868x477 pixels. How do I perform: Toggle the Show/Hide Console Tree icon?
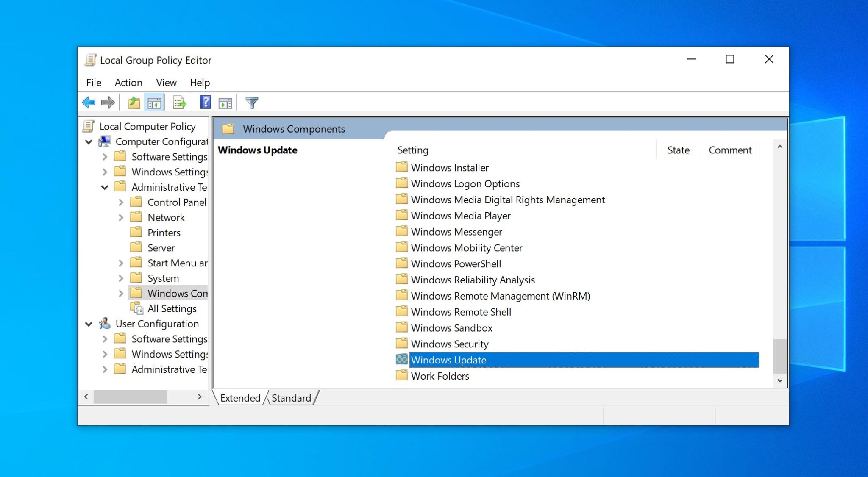155,102
